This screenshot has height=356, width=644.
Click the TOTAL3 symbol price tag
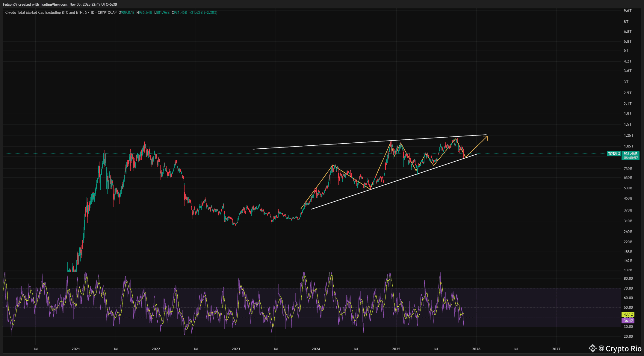614,154
